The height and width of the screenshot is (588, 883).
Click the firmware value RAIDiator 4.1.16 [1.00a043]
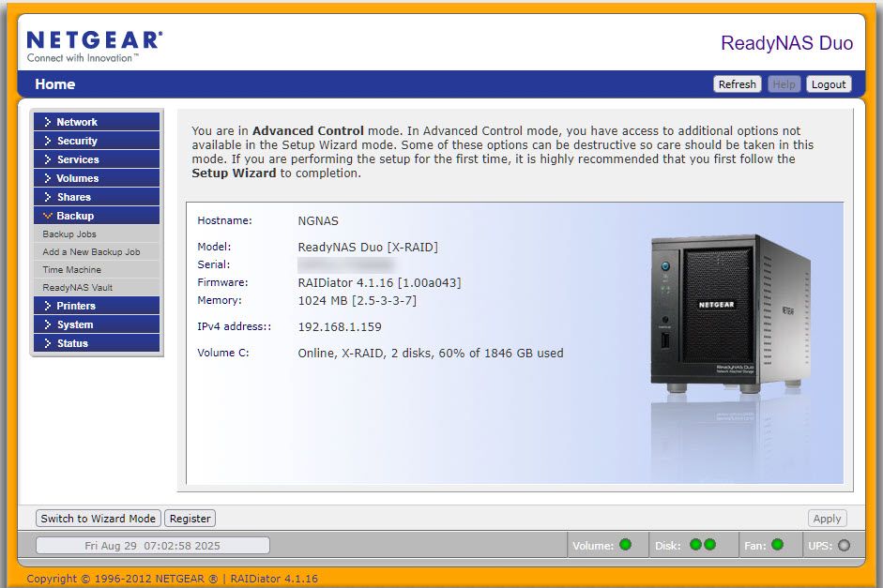point(379,282)
